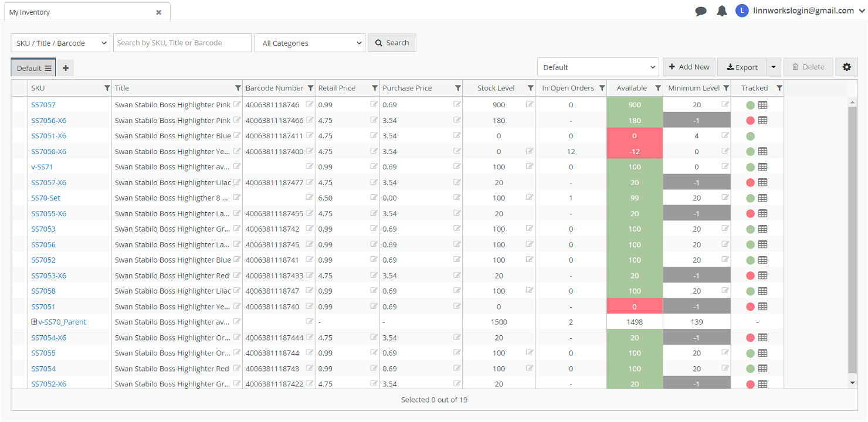868x422 pixels.
Task: Edit purchase price of SS7050-X6
Action: point(457,151)
